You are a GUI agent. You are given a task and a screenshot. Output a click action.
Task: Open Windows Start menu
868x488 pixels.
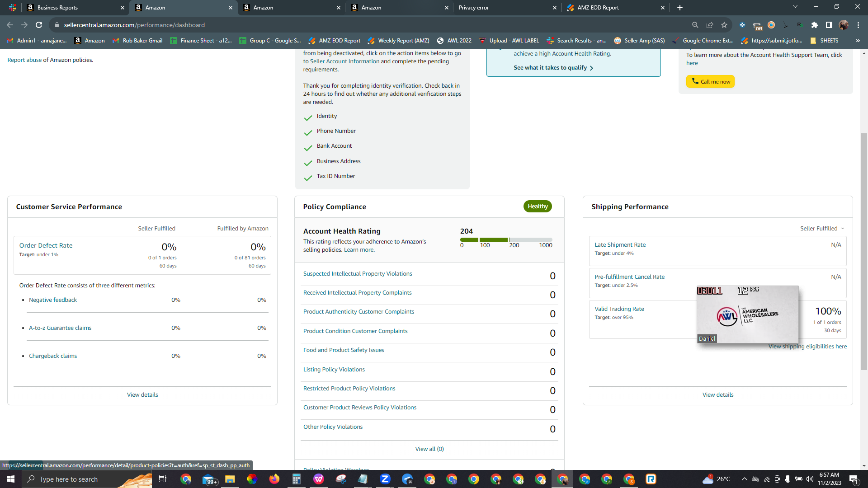(11, 479)
